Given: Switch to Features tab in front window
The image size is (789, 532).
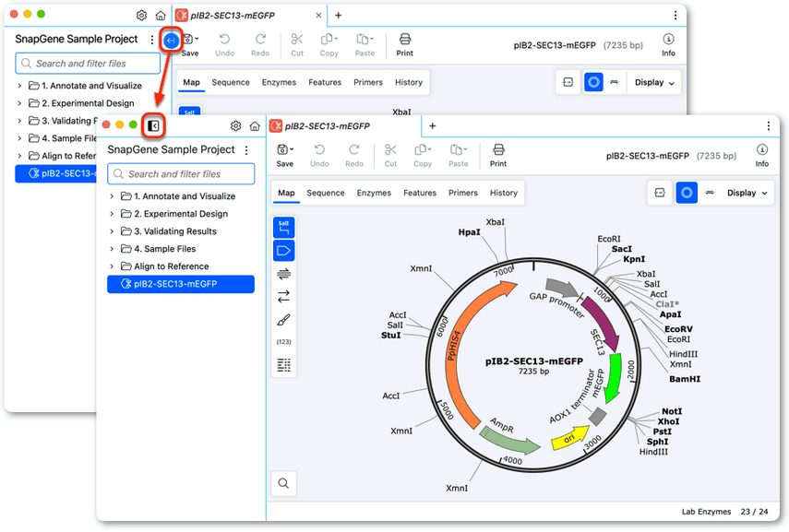Looking at the screenshot, I should click(420, 193).
